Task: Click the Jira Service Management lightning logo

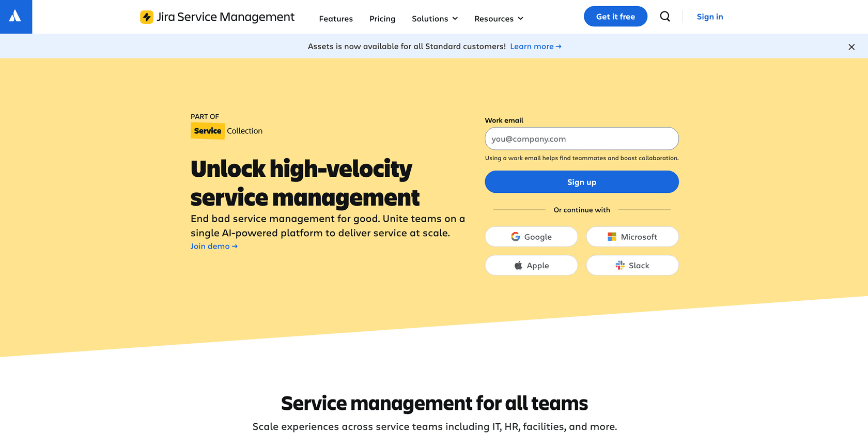Action: pyautogui.click(x=147, y=17)
